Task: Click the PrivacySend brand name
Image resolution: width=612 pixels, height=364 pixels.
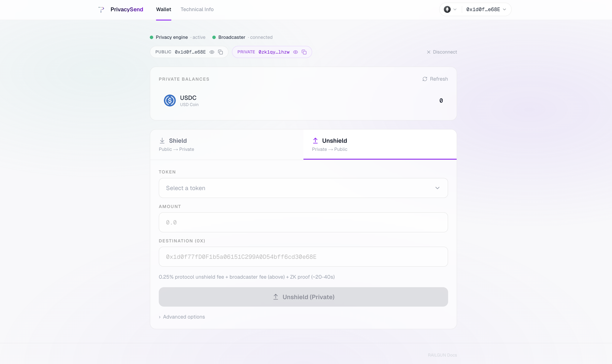Action: click(x=127, y=9)
